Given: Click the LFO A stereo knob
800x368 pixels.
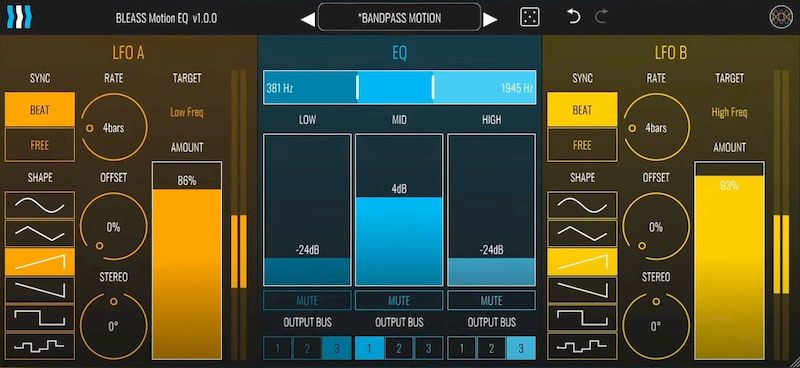Looking at the screenshot, I should (113, 326).
